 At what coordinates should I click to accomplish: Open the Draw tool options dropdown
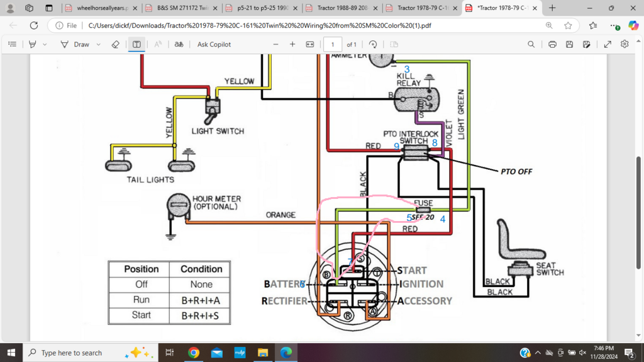tap(99, 45)
